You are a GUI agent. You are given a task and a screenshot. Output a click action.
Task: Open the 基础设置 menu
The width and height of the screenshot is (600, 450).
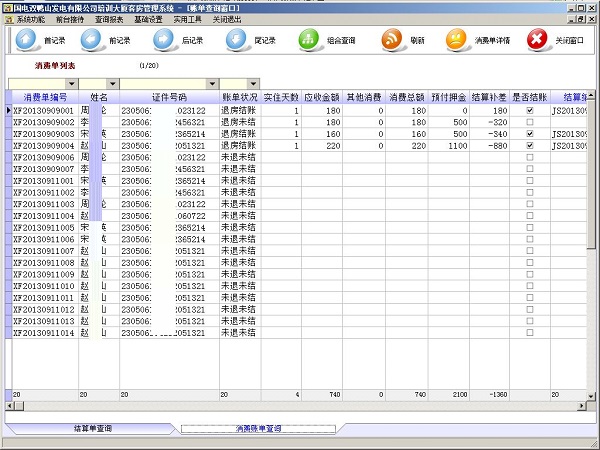(x=148, y=20)
